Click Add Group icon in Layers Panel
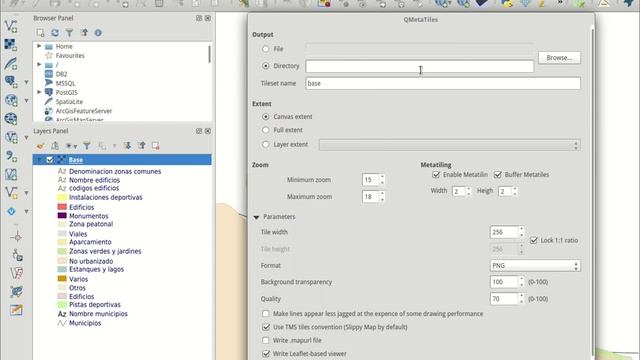 pyautogui.click(x=55, y=146)
